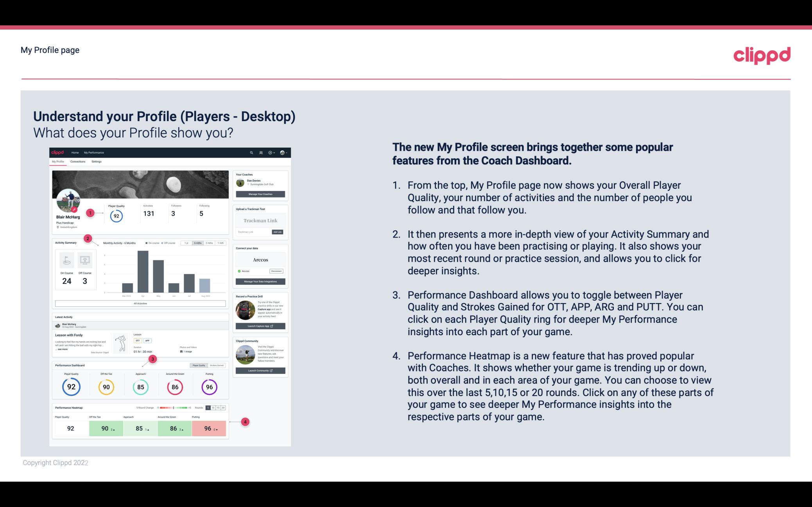The width and height of the screenshot is (812, 507).
Task: Toggle Strokes Gained view on Performance Dashboard
Action: click(218, 366)
